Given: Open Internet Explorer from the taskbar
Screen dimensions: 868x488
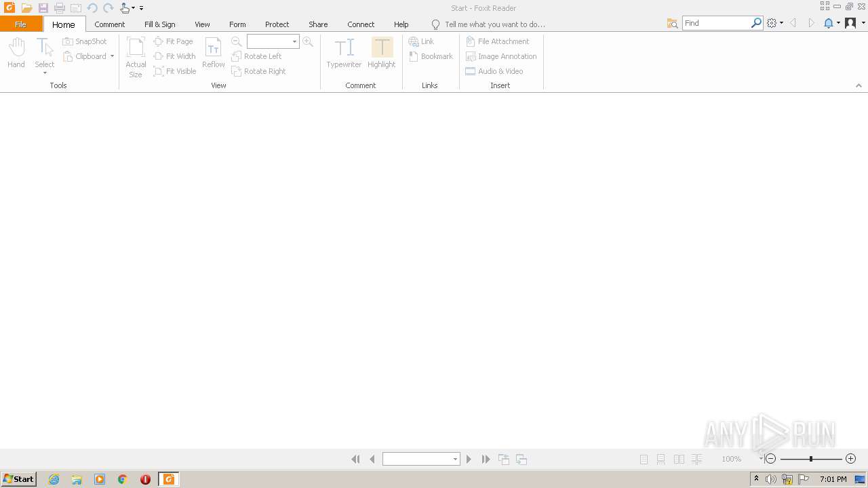Looking at the screenshot, I should click(54, 479).
